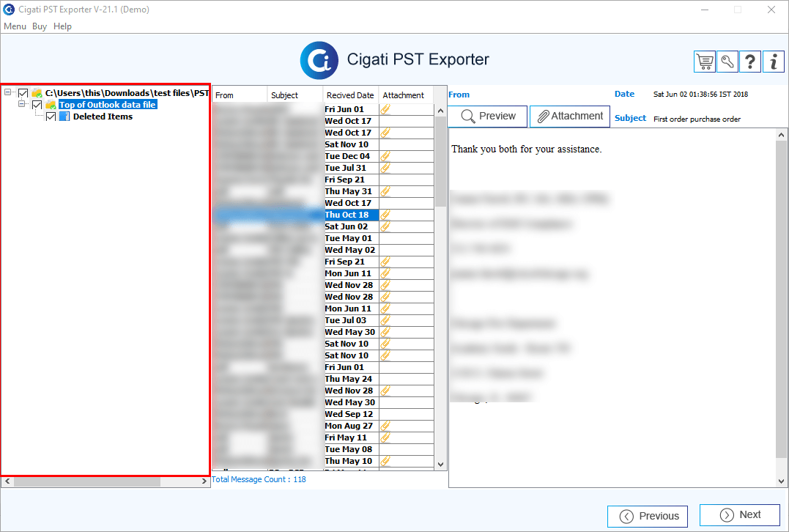Click the Previous button
This screenshot has height=532, width=789.
click(648, 517)
